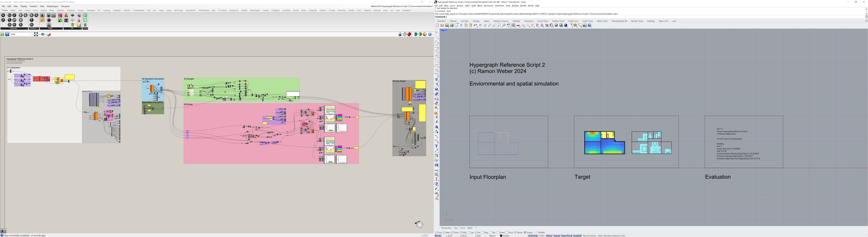Click the Grasshopper launch icon in the Rhino toolbar
This screenshot has height=237, width=868.
(585, 25)
